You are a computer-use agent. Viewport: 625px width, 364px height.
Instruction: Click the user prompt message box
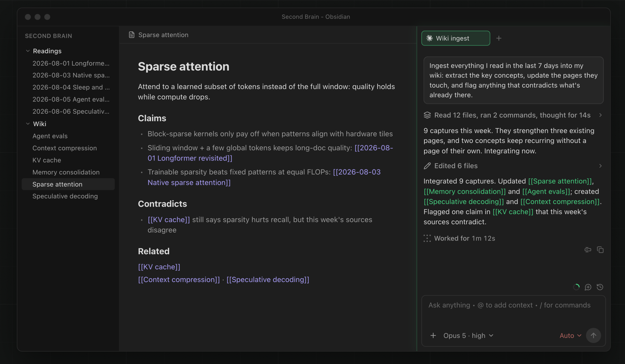coord(513,80)
